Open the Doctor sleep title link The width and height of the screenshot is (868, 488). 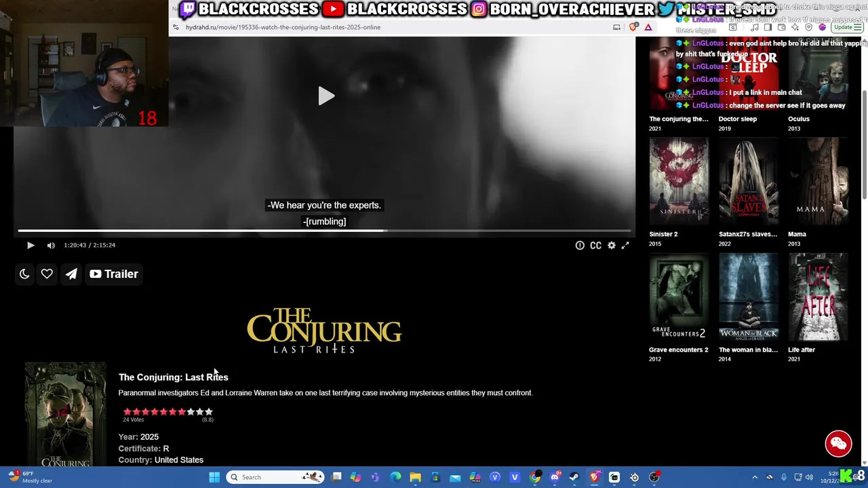pyautogui.click(x=738, y=119)
